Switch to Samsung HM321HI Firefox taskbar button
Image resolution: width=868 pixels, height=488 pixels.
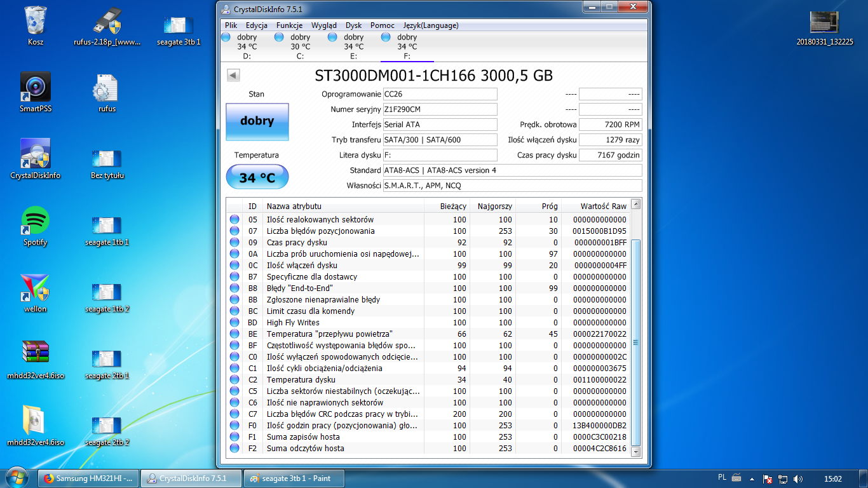coord(88,478)
